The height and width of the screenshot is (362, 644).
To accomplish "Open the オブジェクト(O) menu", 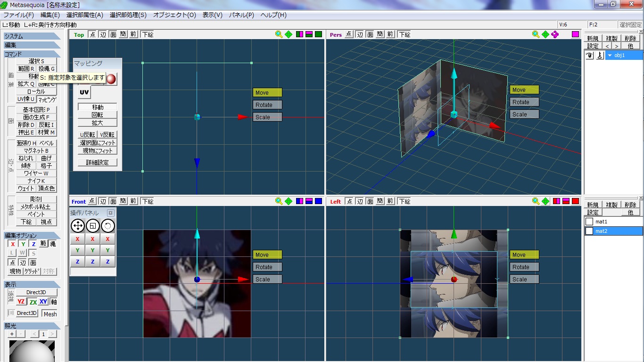I will pyautogui.click(x=175, y=15).
